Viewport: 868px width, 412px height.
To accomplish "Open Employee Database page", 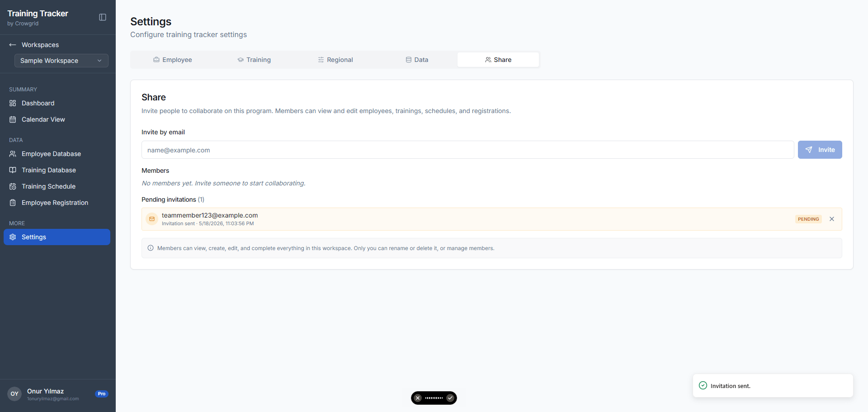I will pyautogui.click(x=57, y=154).
